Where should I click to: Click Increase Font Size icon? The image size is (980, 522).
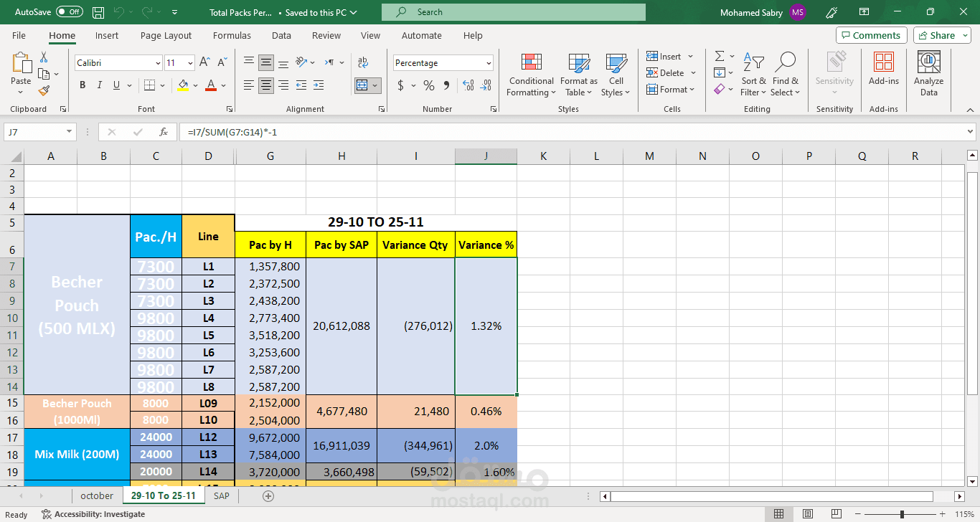pos(204,63)
